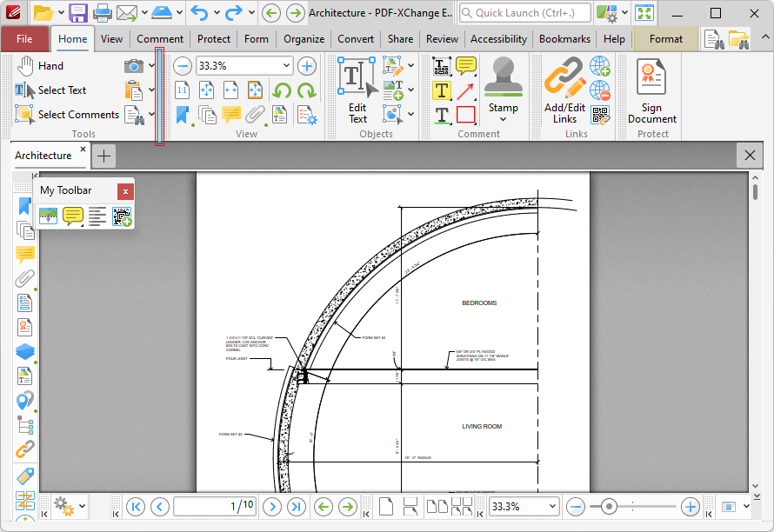Toggle Attachments pane in ribbon View group
Viewport: 774px width, 532px height.
(x=255, y=115)
